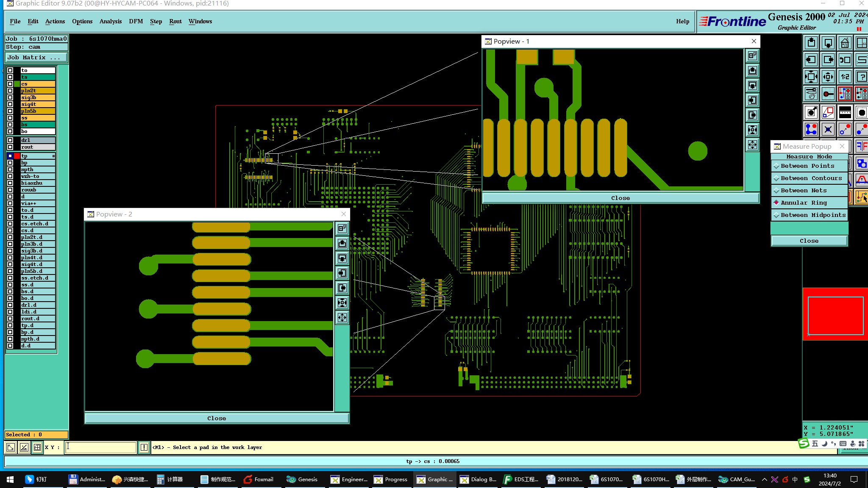Viewport: 868px width, 488px height.
Task: Click the question mark help-view icon
Action: pyautogui.click(x=862, y=77)
